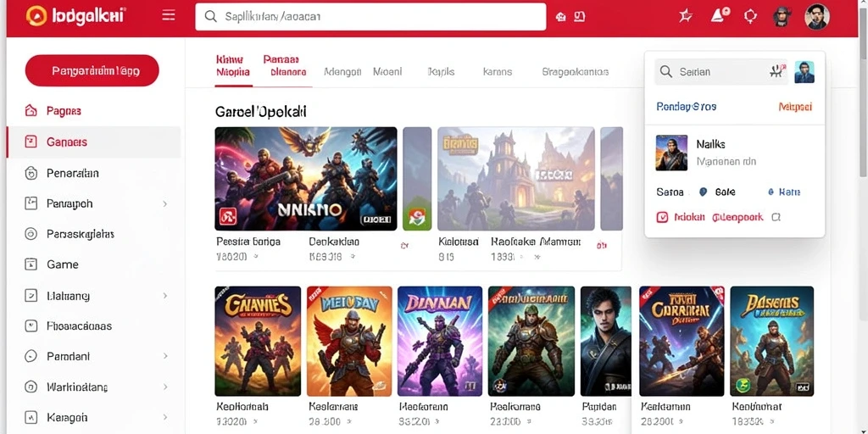Click the Game sidebar icon

pos(31,264)
